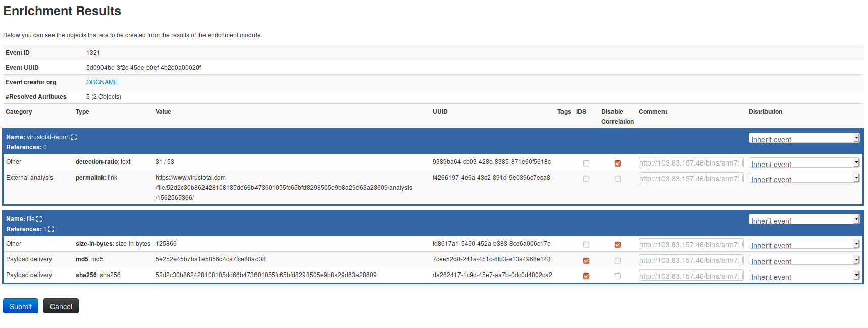Click the detection-ratio: text type cell
The height and width of the screenshot is (328, 868).
[103, 162]
